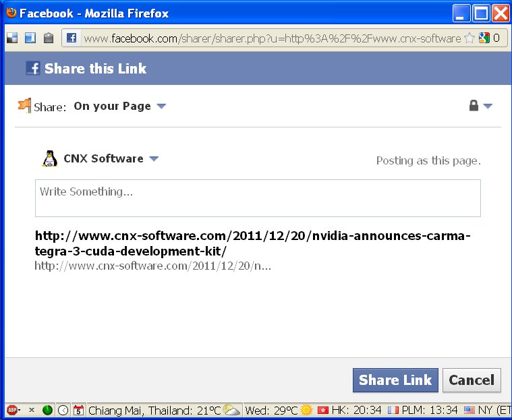Click into the Write Something text box
Viewport: 512px width, 420px height.
[x=258, y=198]
